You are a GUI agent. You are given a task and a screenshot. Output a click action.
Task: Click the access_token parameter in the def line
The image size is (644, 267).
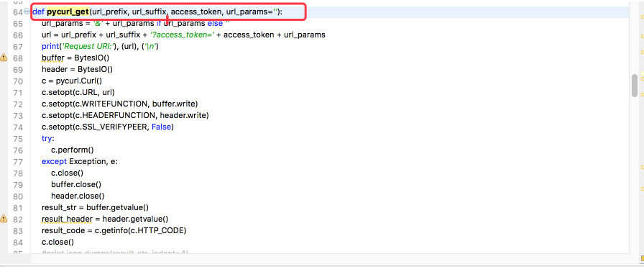click(196, 12)
